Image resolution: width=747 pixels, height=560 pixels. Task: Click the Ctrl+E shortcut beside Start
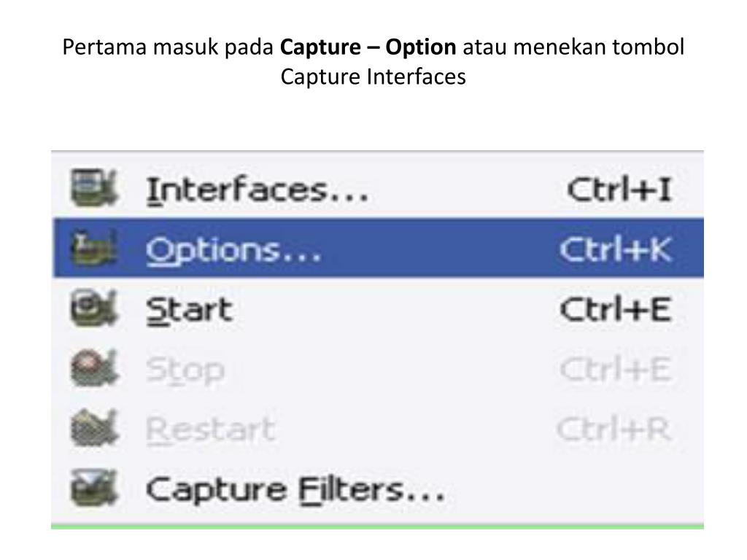(x=616, y=309)
